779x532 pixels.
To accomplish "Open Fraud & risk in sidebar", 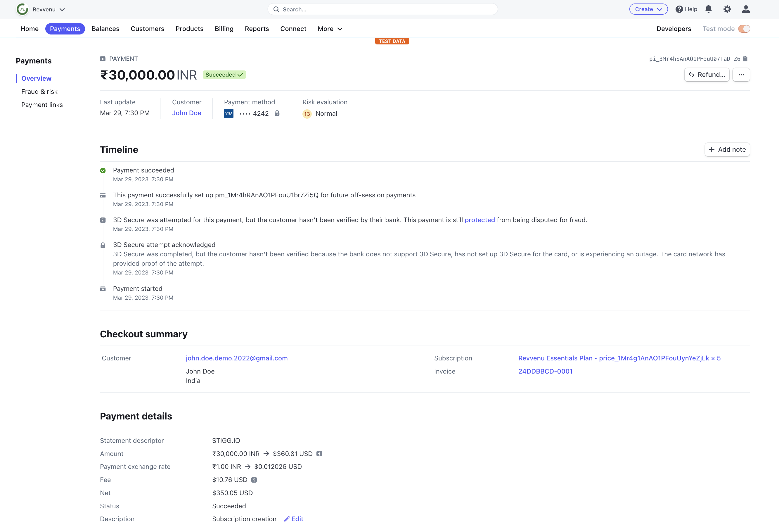I will coord(39,91).
